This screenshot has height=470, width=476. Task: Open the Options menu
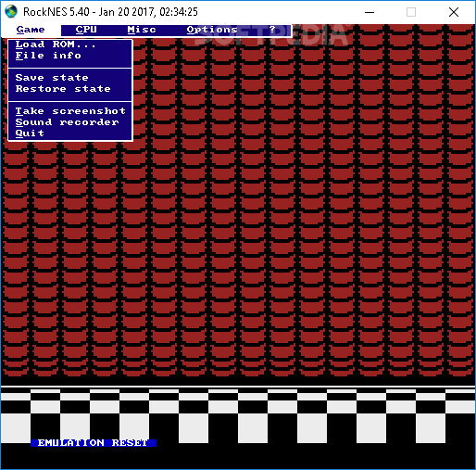pyautogui.click(x=212, y=30)
